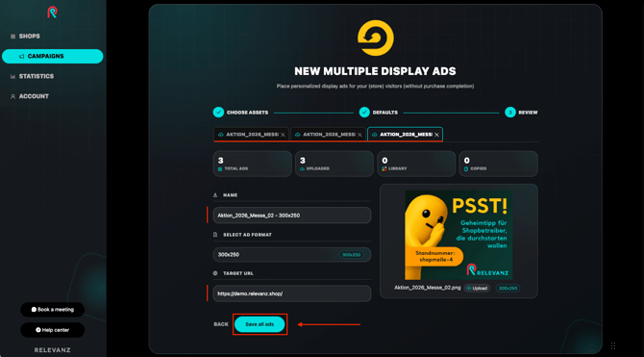Screen dimensions: 644x357
Task: Click the Save all ads button
Action: tap(260, 324)
